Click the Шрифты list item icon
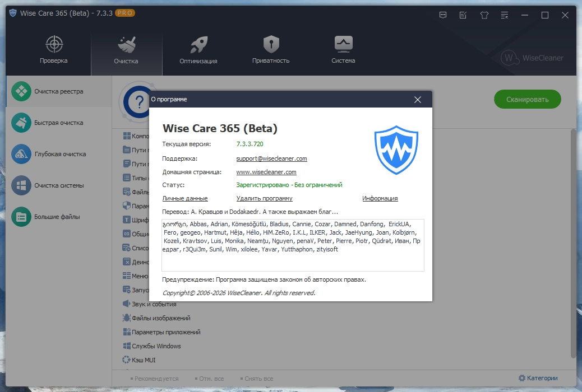Screen dimensions: 582x392 pos(126,220)
